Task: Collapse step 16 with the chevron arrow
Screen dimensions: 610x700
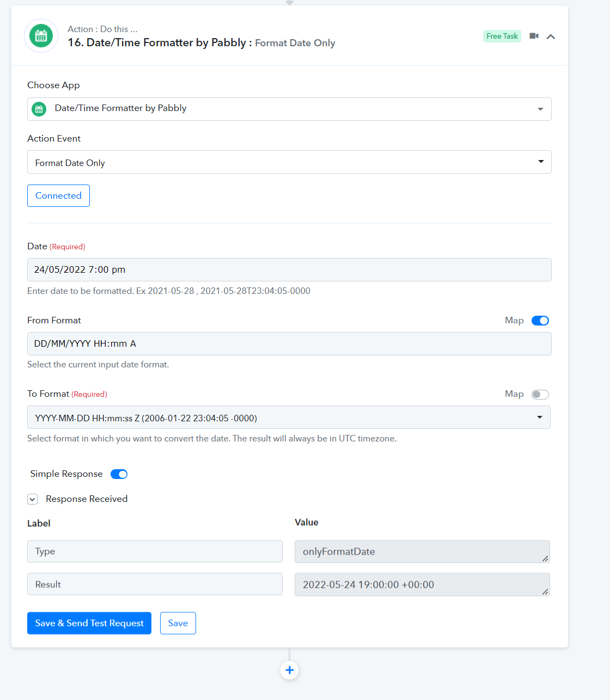Action: [551, 36]
